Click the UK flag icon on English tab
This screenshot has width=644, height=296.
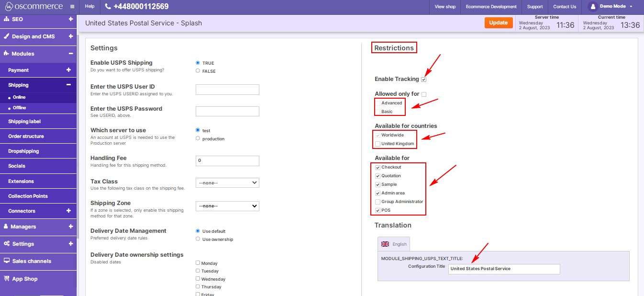(x=385, y=244)
